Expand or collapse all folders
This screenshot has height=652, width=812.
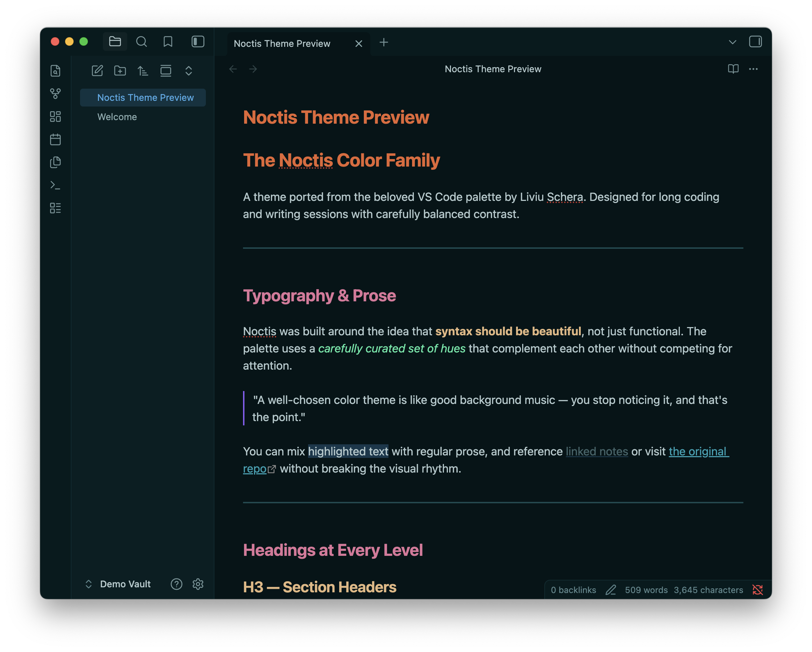pos(189,71)
